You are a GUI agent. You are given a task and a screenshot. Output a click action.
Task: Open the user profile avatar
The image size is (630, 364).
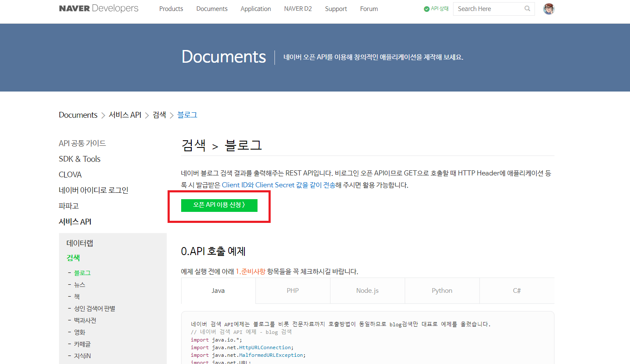[x=549, y=8]
